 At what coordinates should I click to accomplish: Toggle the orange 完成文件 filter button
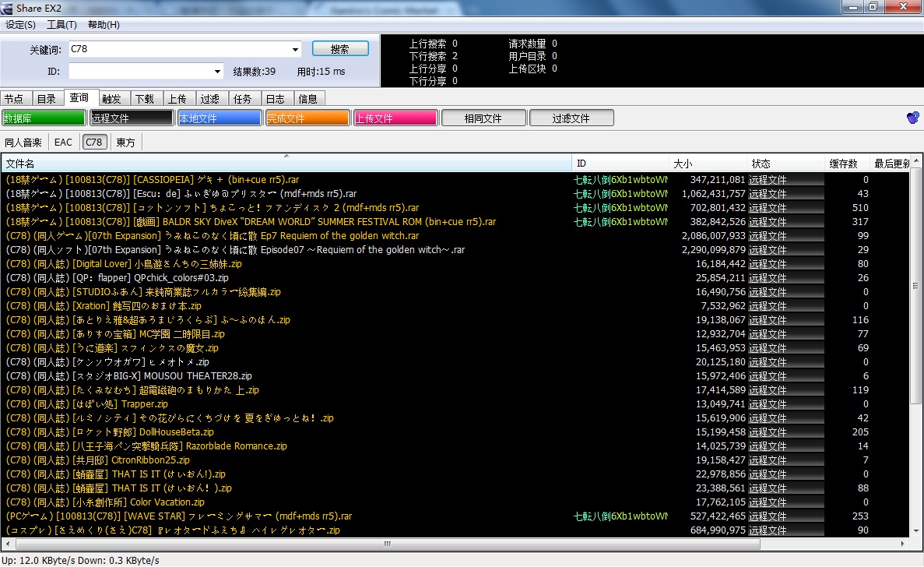(307, 118)
